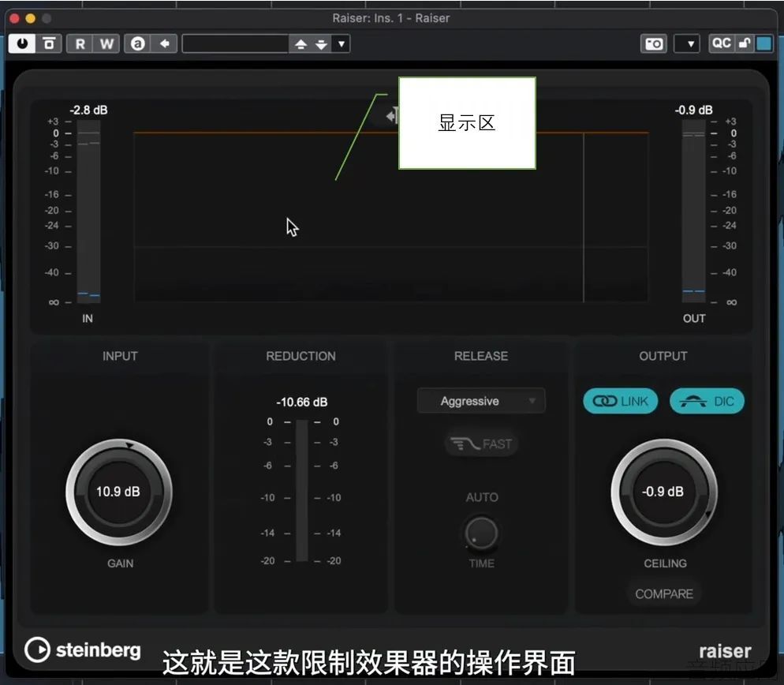
Task: Toggle the FAST release button
Action: coord(481,444)
